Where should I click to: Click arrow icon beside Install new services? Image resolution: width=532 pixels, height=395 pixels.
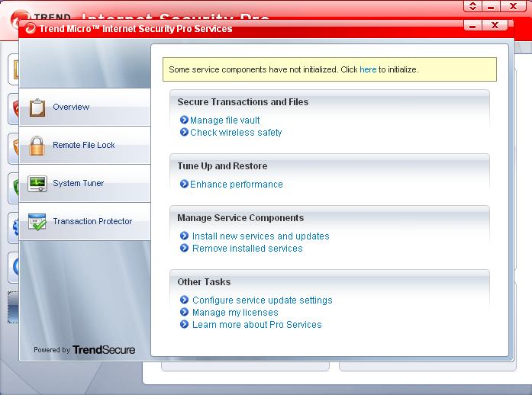(x=184, y=236)
